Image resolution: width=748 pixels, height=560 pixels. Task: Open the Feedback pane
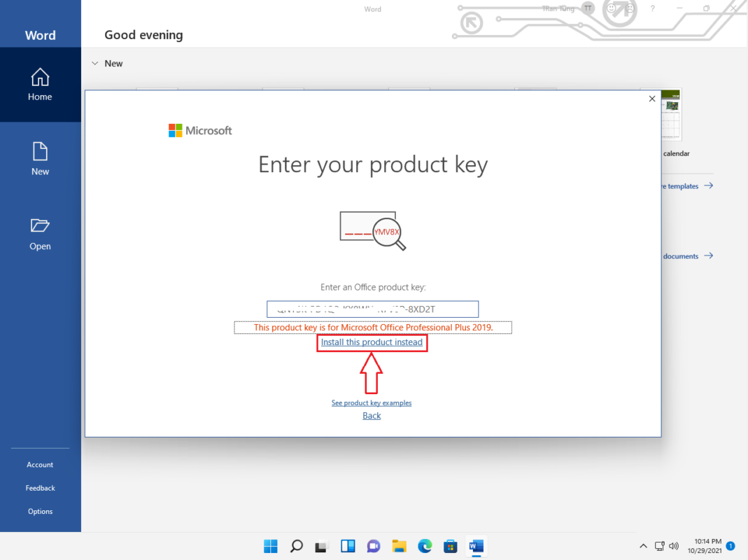click(40, 488)
